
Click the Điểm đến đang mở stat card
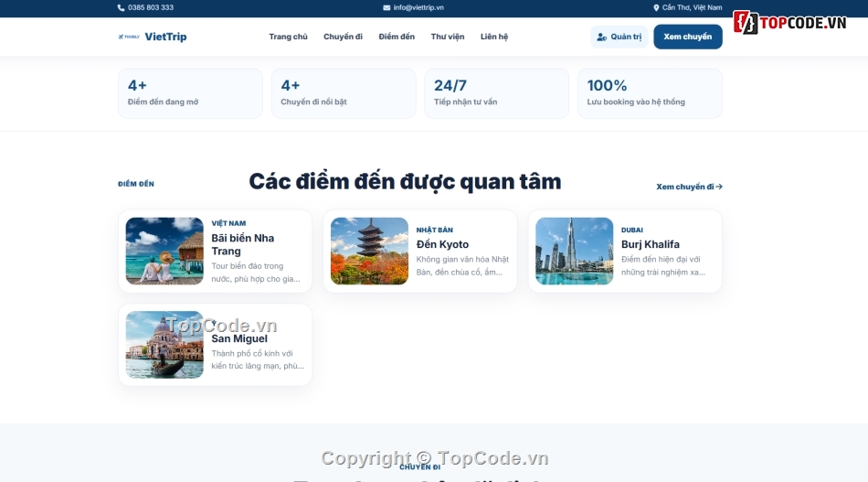tap(190, 93)
